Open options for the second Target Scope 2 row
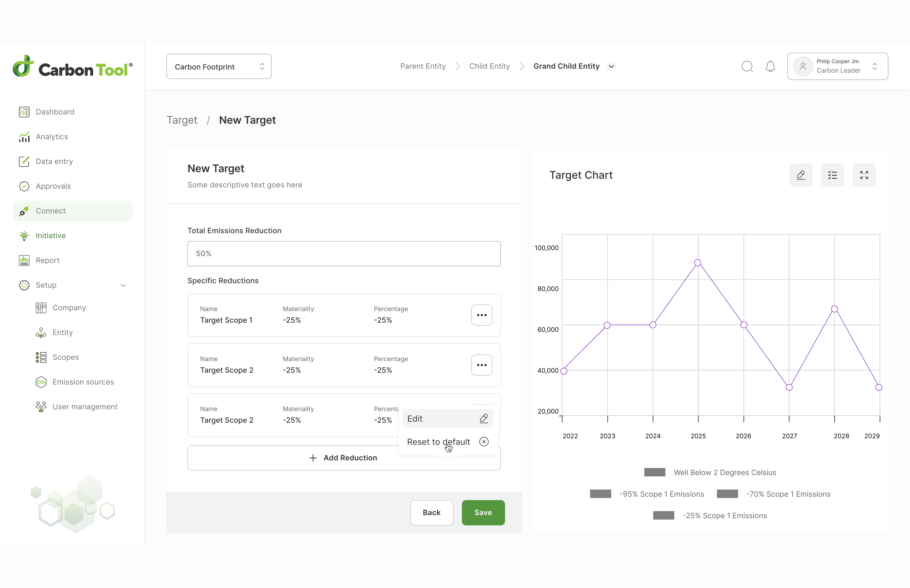The height and width of the screenshot is (588, 910). click(x=482, y=365)
